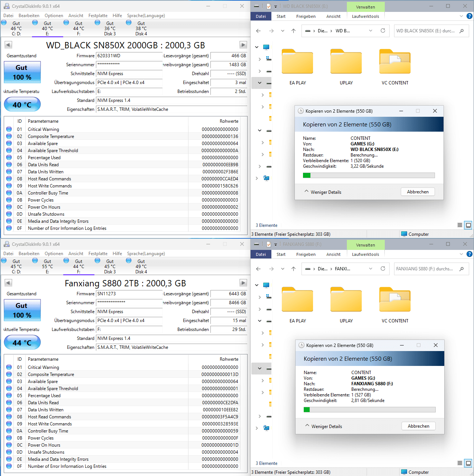The image size is (474, 476).
Task: Open Laufwerktools tab in FANXIANG S880 Explorer
Action: [365, 254]
